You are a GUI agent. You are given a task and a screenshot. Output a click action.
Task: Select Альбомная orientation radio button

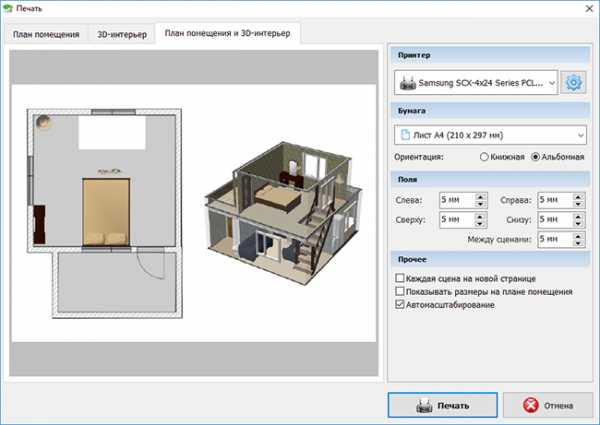[x=536, y=157]
